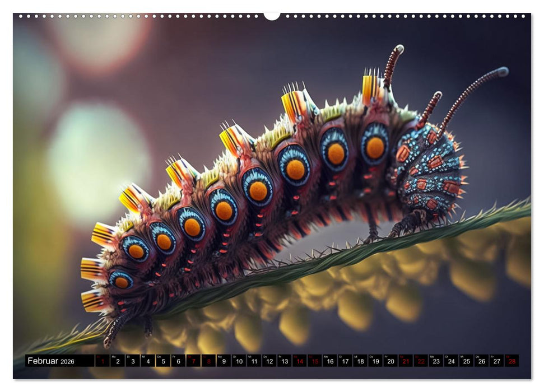This screenshot has width=544, height=392.
Task: Click day 5 in the calendar row
Action: point(162,361)
